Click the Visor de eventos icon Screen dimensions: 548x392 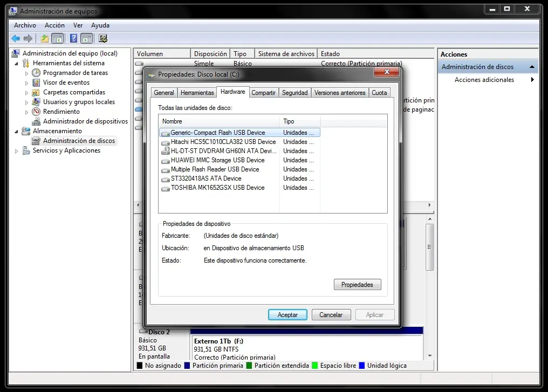point(36,82)
